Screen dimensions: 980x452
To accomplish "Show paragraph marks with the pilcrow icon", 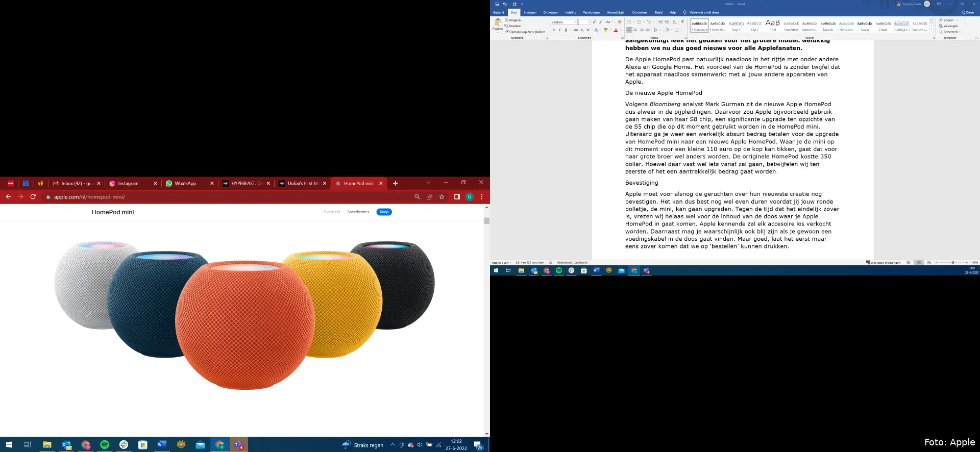I will click(682, 22).
